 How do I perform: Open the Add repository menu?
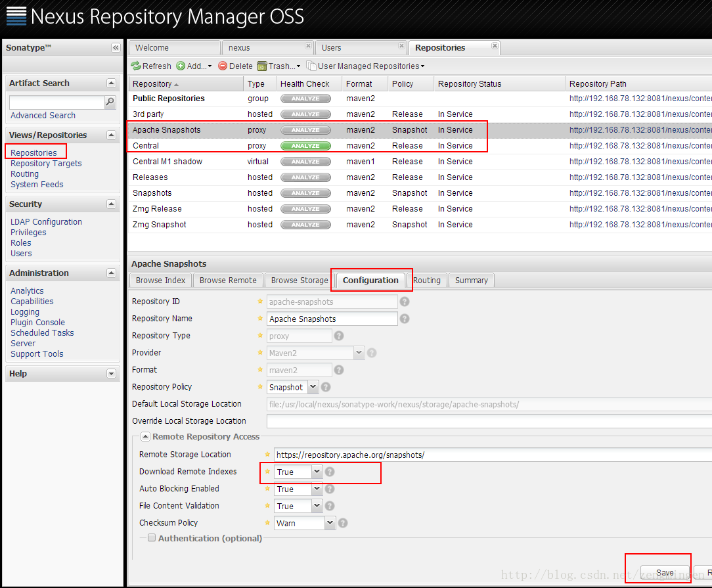194,66
